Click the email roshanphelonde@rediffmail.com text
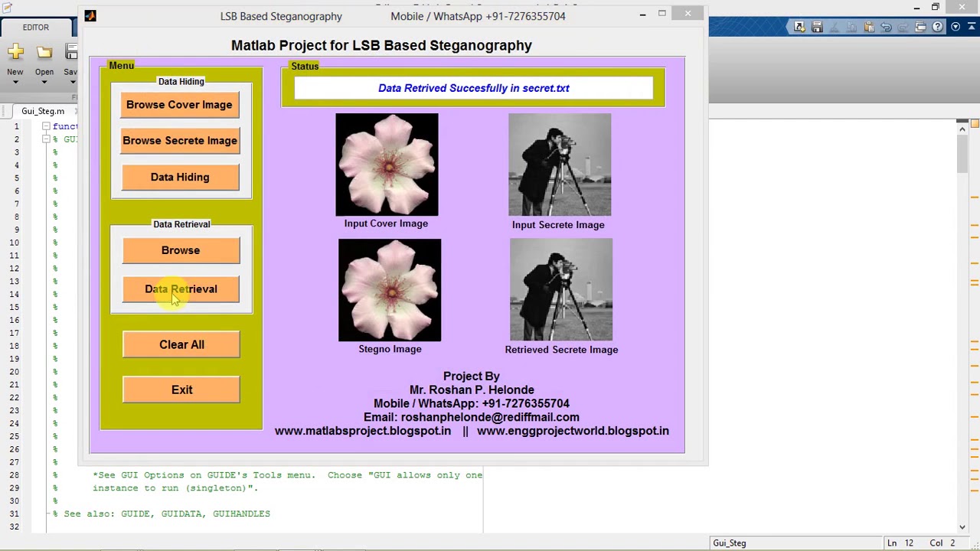Viewport: 980px width, 551px height. coord(490,417)
